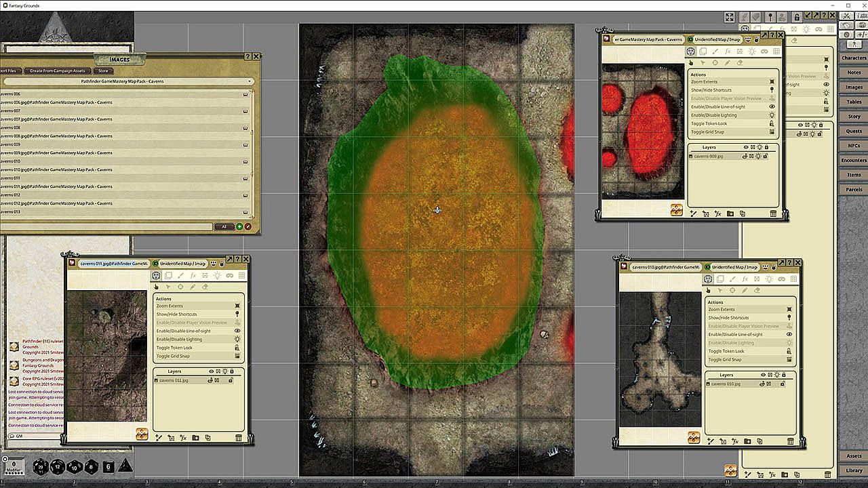This screenshot has height=488, width=868.
Task: Select mask binoculars tool in caverns 009 toolbar
Action: pos(764,52)
